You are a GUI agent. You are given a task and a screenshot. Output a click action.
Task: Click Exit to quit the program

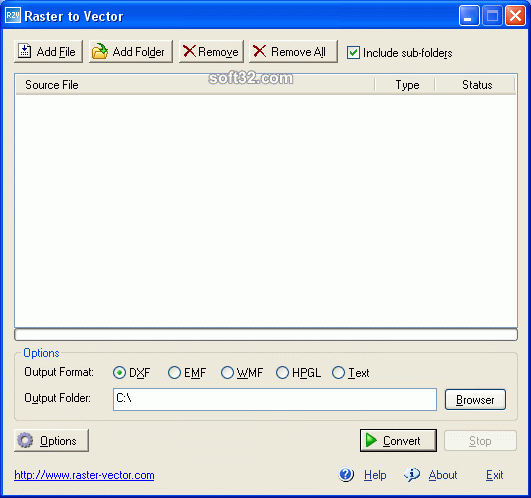pyautogui.click(x=494, y=475)
